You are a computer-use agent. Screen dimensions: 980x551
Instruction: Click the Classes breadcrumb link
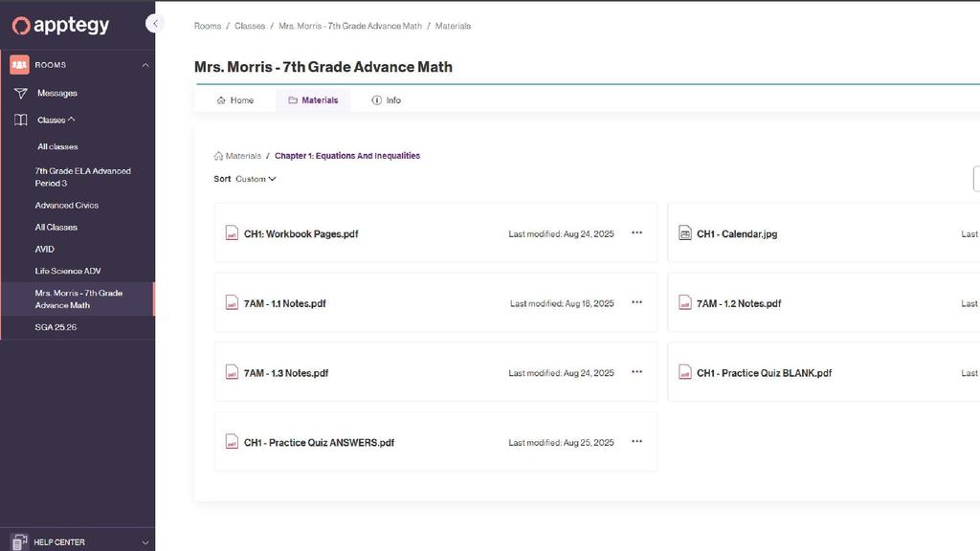250,26
